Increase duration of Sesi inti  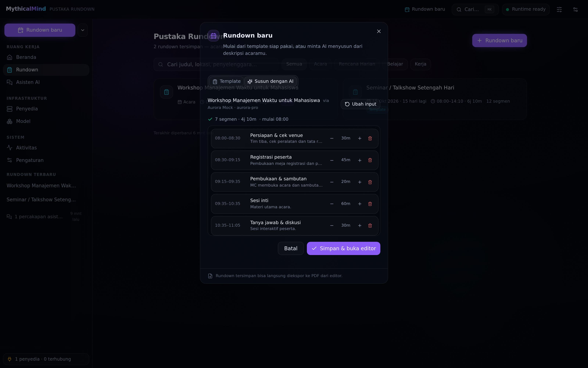[x=360, y=204]
